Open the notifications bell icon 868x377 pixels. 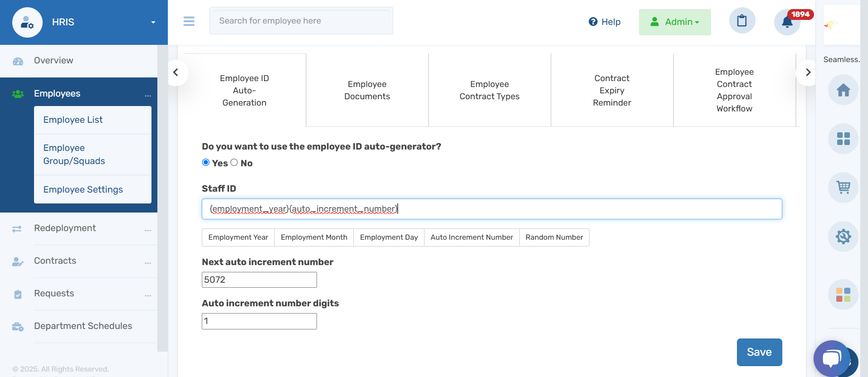pos(787,22)
